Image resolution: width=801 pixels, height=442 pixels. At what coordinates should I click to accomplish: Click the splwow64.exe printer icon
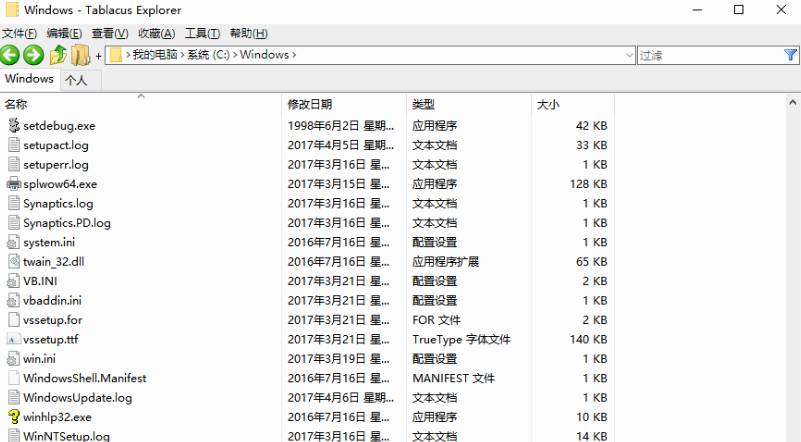pyautogui.click(x=14, y=183)
